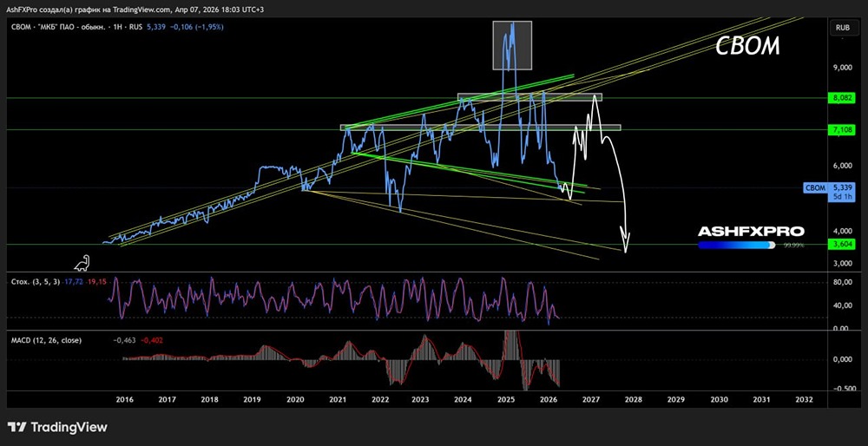Click the dinosaur sticker icon on the chart
This screenshot has width=868, height=446.
[x=82, y=264]
